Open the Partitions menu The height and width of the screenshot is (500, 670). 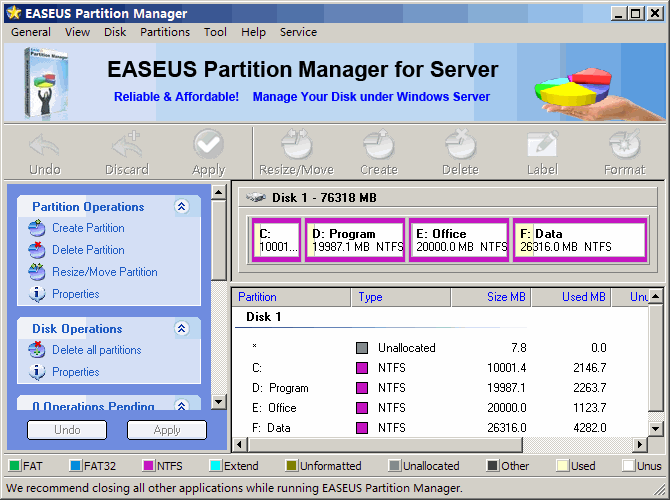pyautogui.click(x=165, y=32)
